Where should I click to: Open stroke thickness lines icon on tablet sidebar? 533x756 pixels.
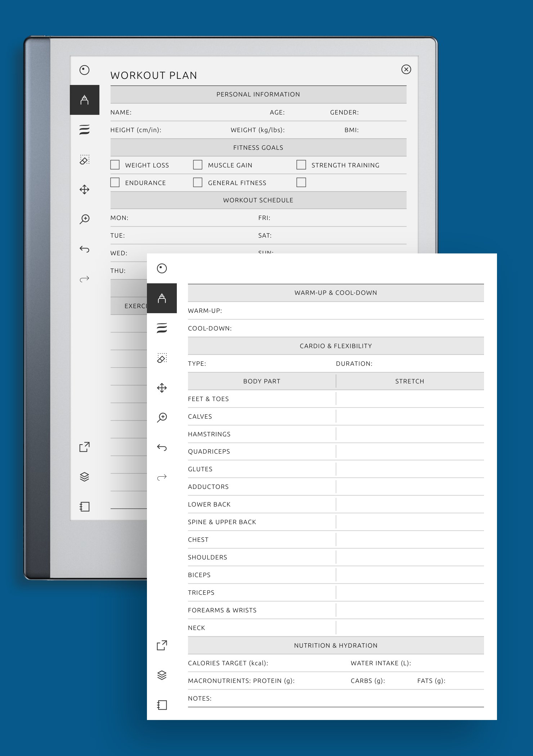85,130
